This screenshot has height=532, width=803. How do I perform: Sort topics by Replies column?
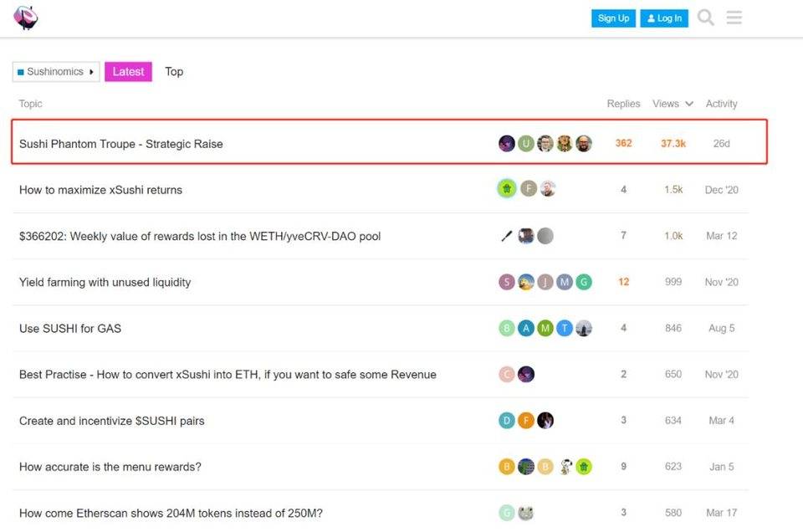(623, 104)
